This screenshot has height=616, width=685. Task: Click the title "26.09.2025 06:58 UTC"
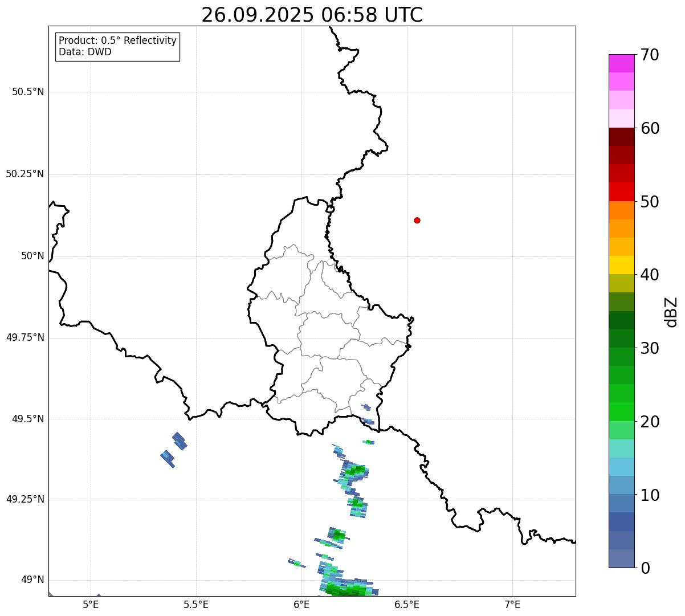312,15
